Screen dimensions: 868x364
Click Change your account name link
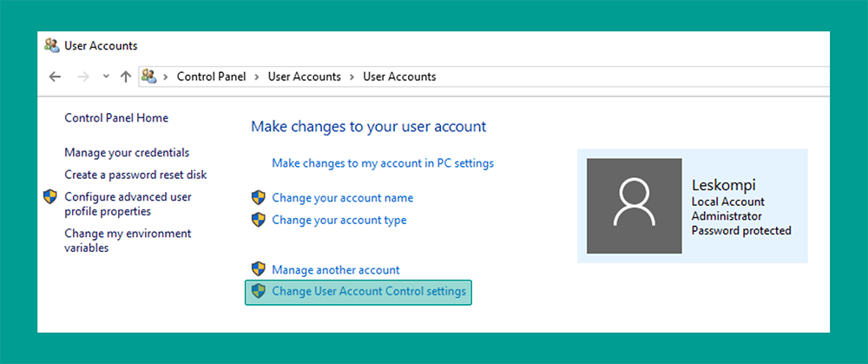343,198
